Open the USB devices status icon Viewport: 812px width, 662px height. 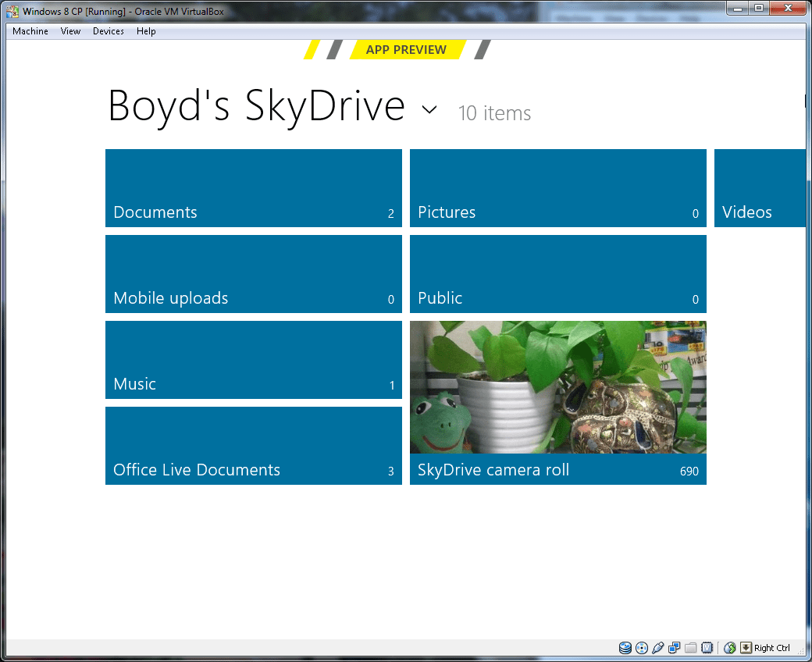pyautogui.click(x=657, y=647)
